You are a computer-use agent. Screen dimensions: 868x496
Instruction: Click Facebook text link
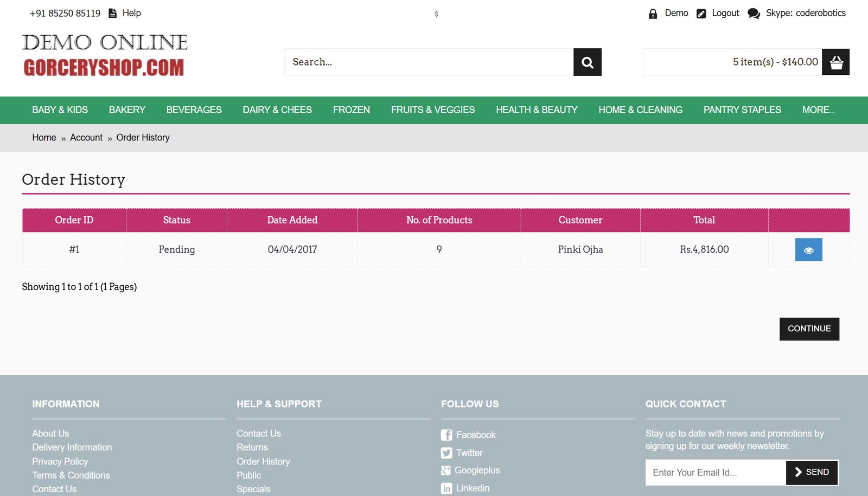click(476, 435)
